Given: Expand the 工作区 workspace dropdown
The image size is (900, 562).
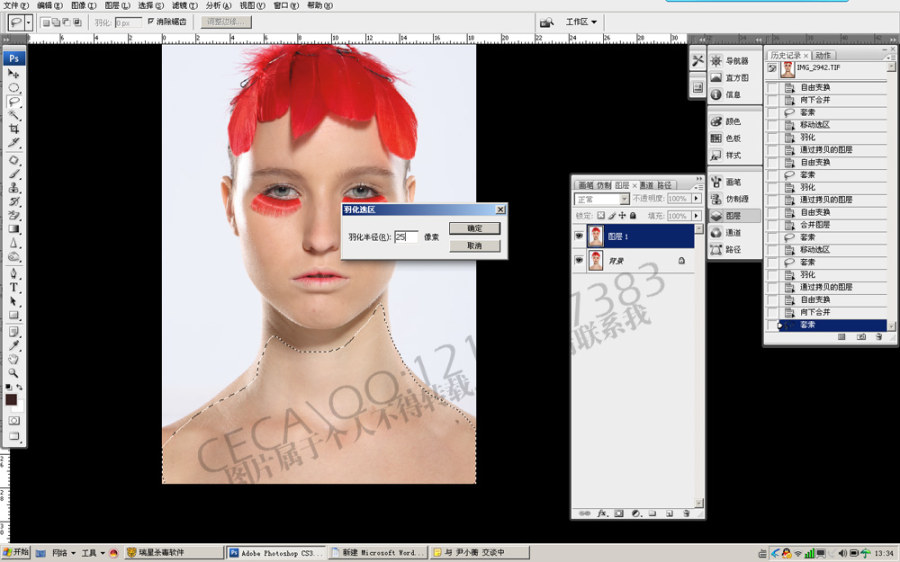Looking at the screenshot, I should click(581, 22).
